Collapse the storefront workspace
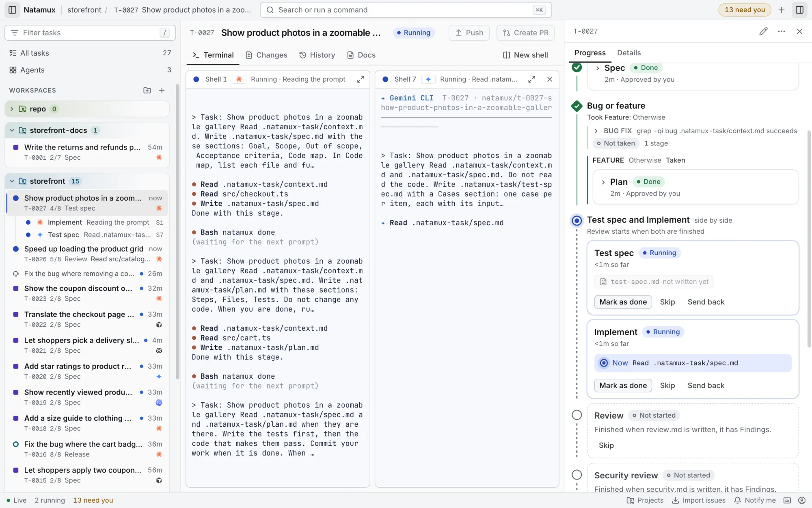This screenshot has height=508, width=812. 12,181
